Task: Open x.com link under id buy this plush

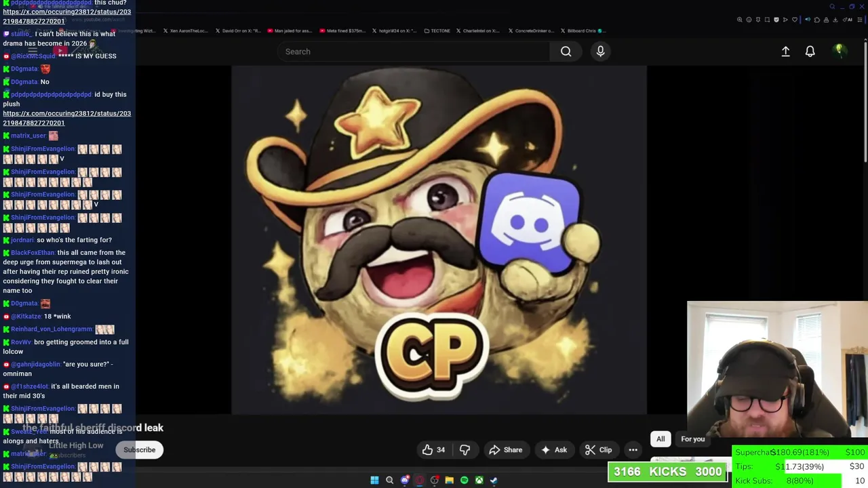Action: [x=67, y=118]
